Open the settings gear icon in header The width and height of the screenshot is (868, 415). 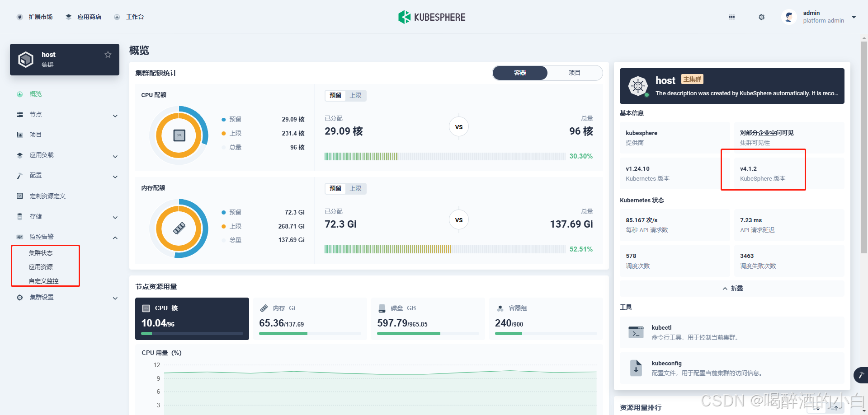pyautogui.click(x=761, y=17)
